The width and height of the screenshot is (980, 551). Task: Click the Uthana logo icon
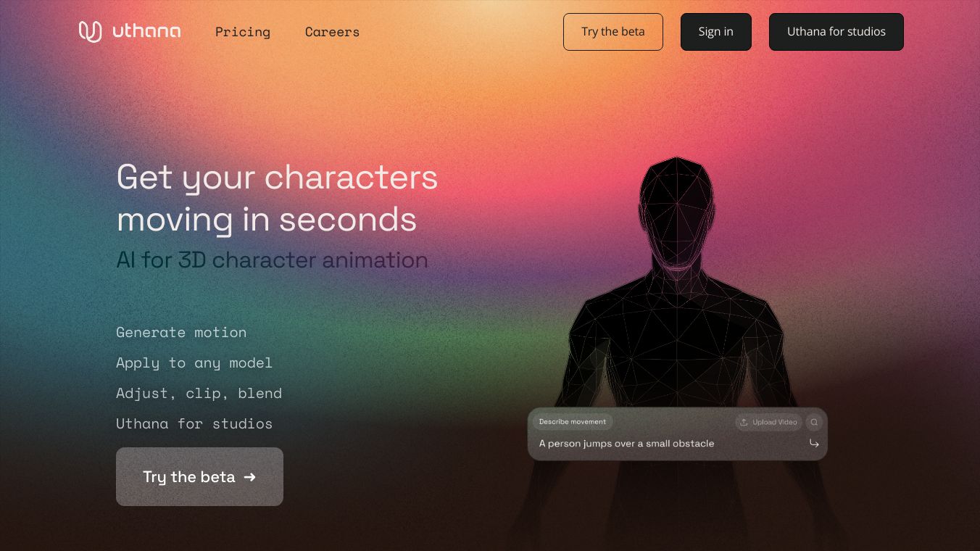[x=90, y=32]
